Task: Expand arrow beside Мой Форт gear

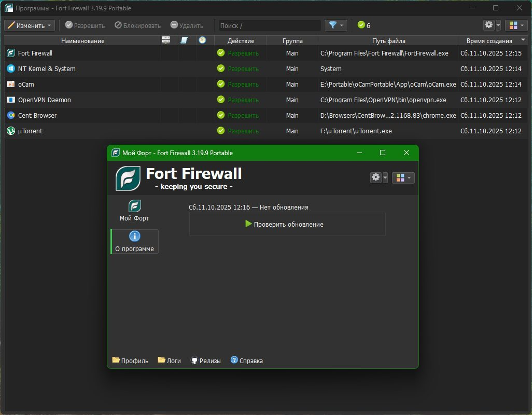Action: coord(385,178)
